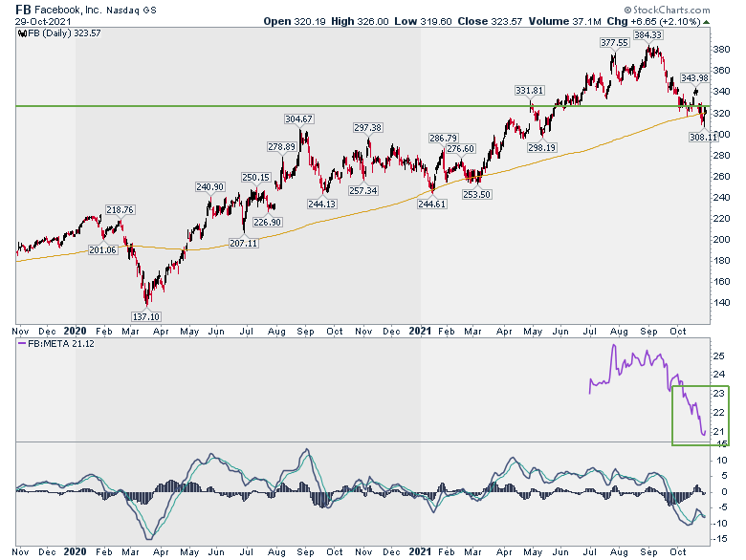
Task: Click the 250.15 price label
Action: point(256,178)
